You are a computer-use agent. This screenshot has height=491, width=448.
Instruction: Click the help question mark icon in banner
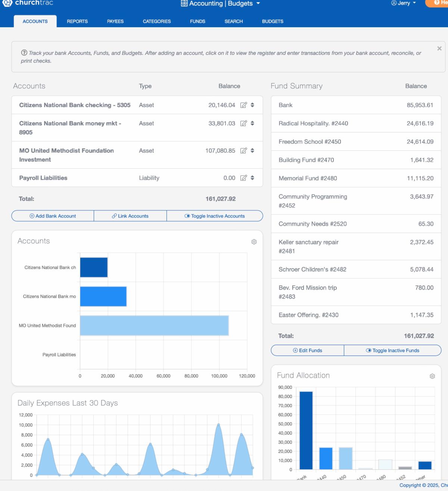tap(24, 53)
